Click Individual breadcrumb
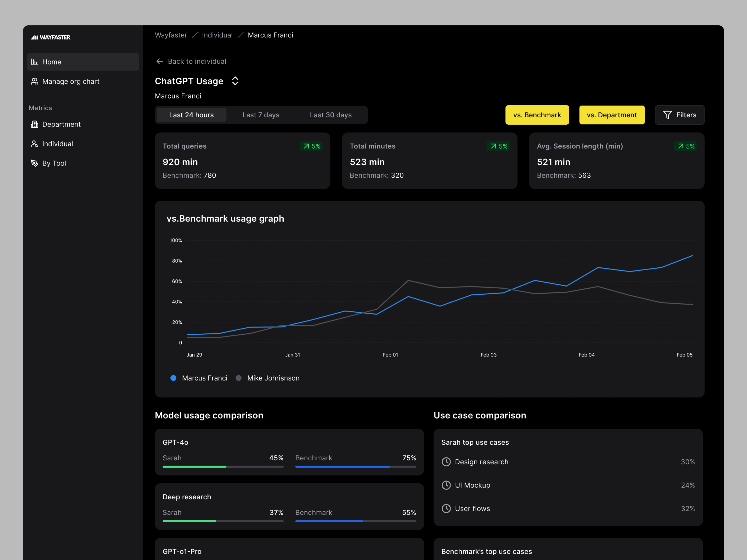 point(217,35)
